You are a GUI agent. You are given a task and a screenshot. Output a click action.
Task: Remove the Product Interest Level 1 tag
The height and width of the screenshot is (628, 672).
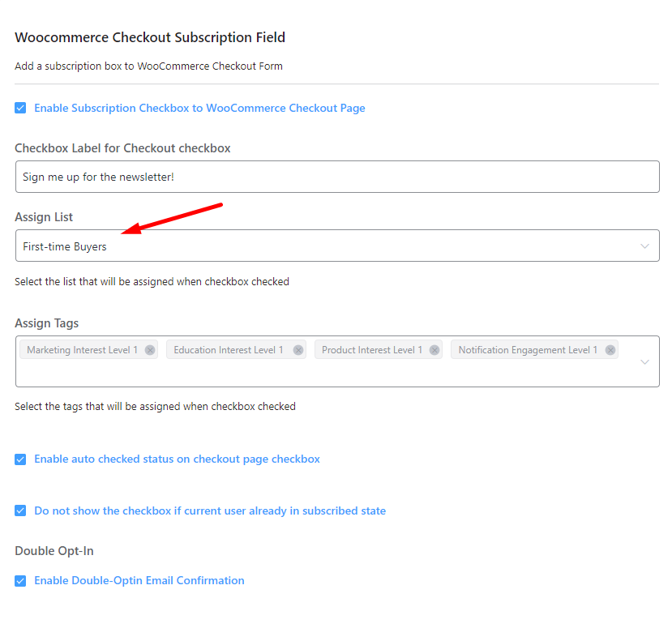tap(434, 350)
